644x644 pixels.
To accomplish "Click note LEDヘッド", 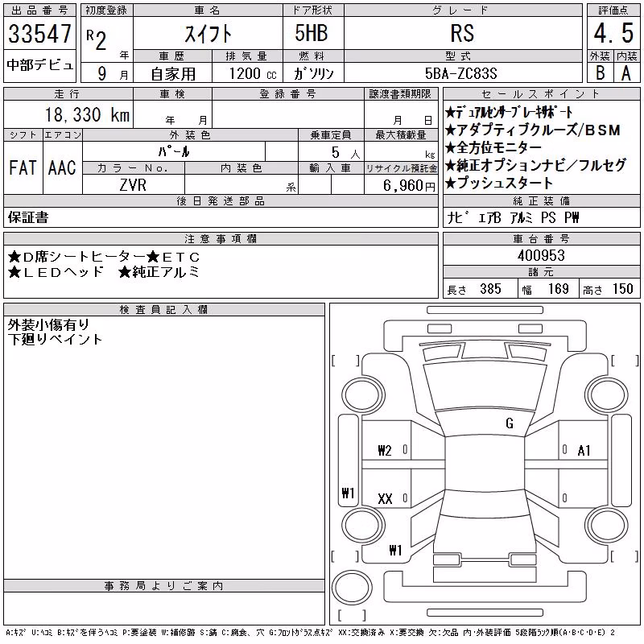I will pyautogui.click(x=56, y=271).
